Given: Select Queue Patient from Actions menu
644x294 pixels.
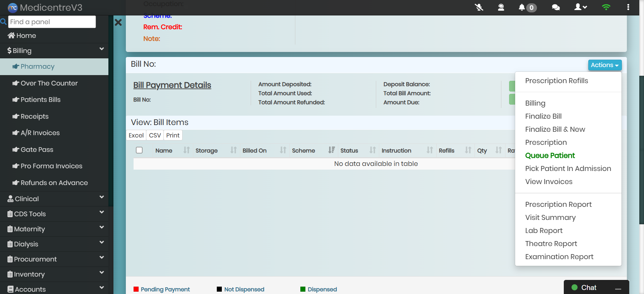Looking at the screenshot, I should [550, 156].
